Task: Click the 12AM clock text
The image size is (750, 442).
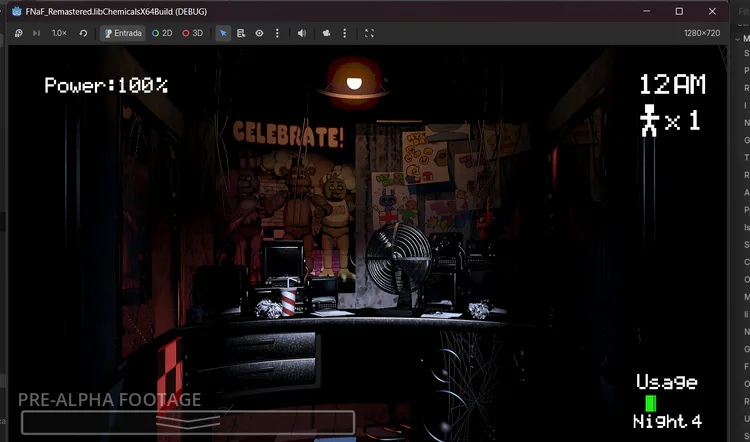Action: point(672,85)
